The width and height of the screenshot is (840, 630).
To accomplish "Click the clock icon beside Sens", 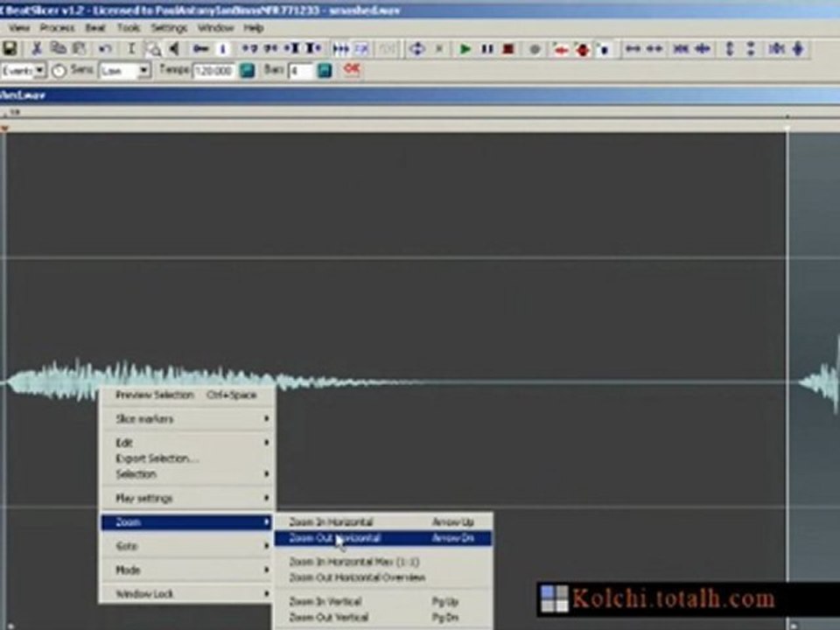I will click(x=59, y=70).
